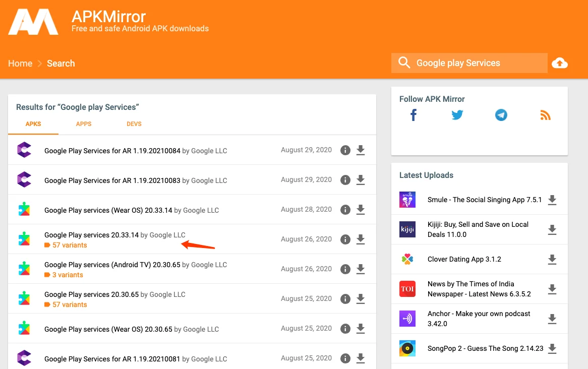Screen dimensions: 588x369
Task: Download SongPop 2 2.14.23
Action: 552,348
